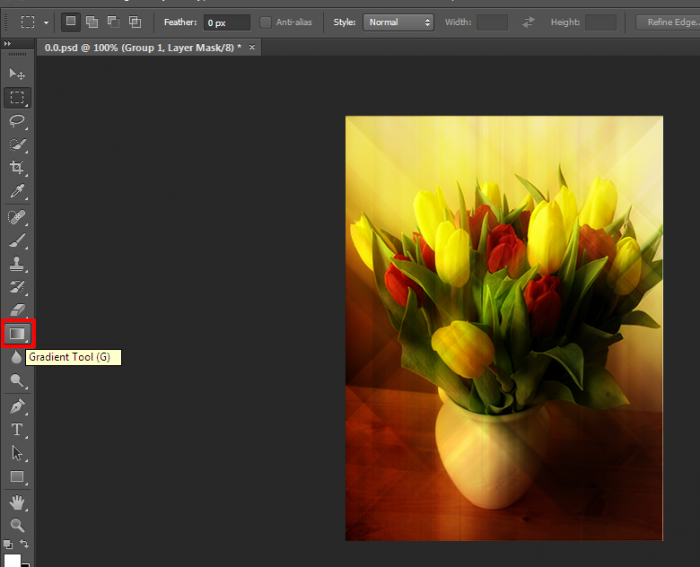700x567 pixels.
Task: Open the marquee tool preset picker arrow
Action: click(46, 22)
